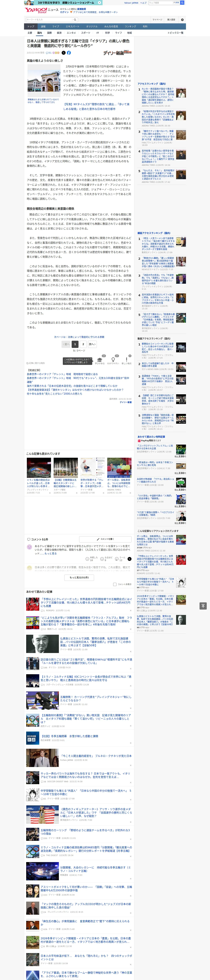This screenshot has height=980, width=210.
Task: Click the Yahoo! JAPAN header link
Action: tap(131, 3)
